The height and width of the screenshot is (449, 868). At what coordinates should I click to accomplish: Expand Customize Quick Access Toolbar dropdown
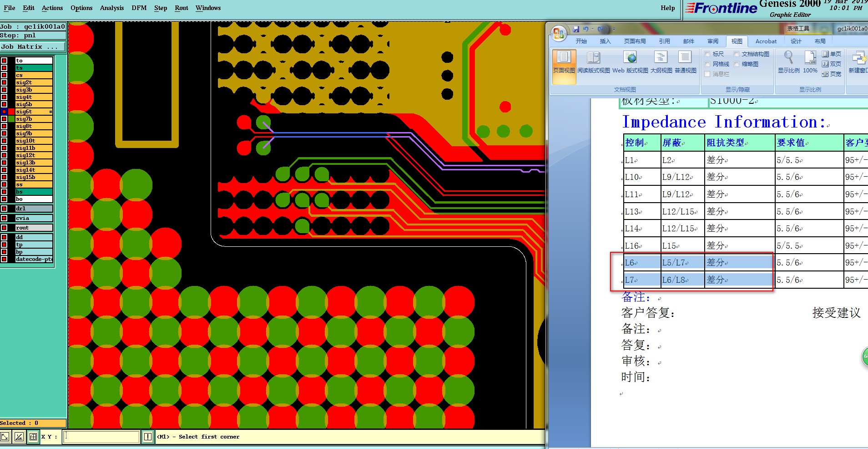point(614,29)
